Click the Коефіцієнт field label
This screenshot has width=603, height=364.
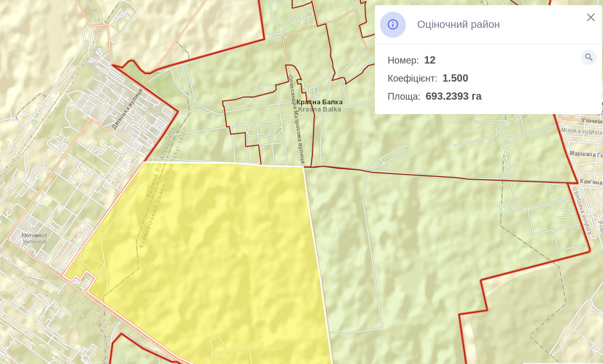pyautogui.click(x=412, y=78)
